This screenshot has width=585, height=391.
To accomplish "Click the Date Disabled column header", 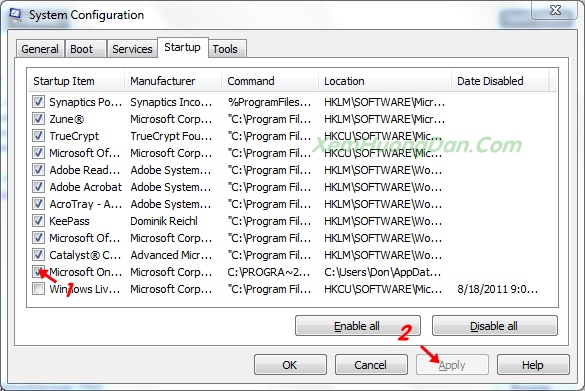I will [x=500, y=81].
